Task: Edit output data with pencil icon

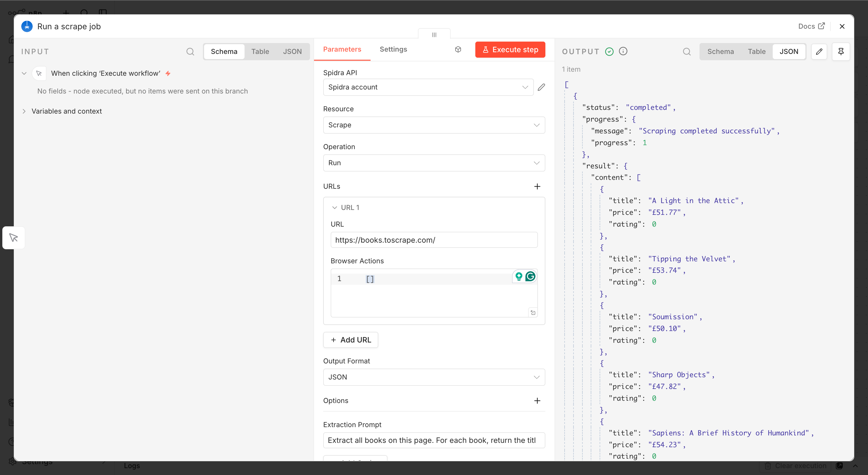Action: (819, 52)
